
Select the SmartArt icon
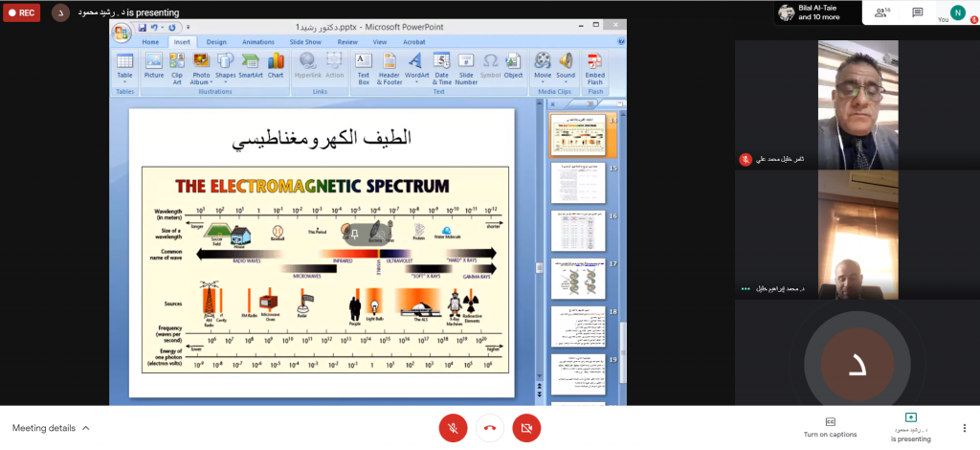point(251,65)
